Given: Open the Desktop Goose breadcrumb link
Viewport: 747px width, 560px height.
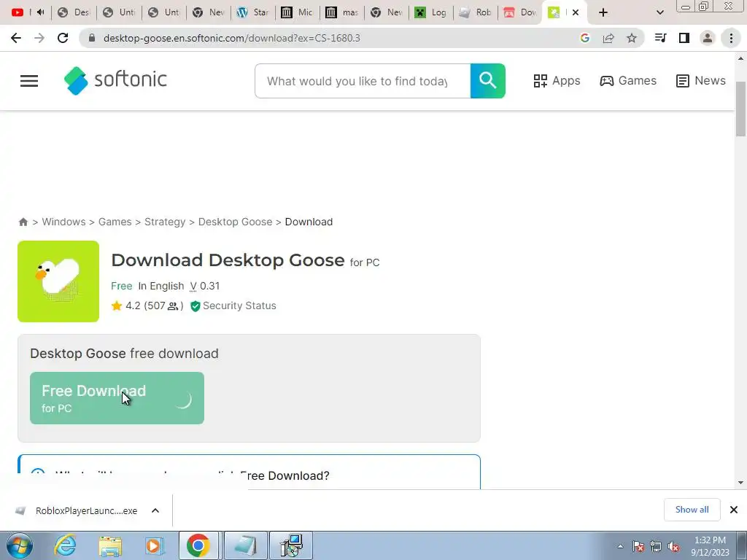Looking at the screenshot, I should coord(236,222).
